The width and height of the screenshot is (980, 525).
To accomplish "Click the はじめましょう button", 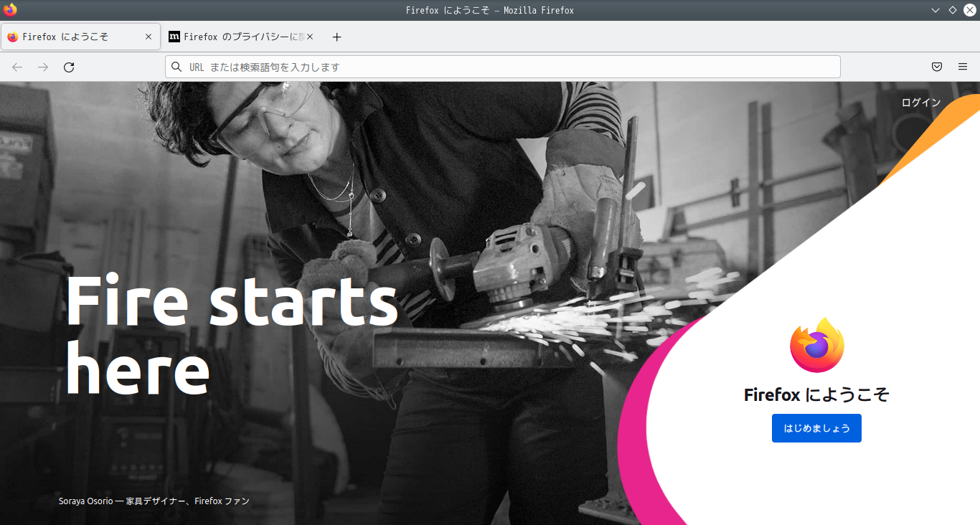I will coord(816,428).
